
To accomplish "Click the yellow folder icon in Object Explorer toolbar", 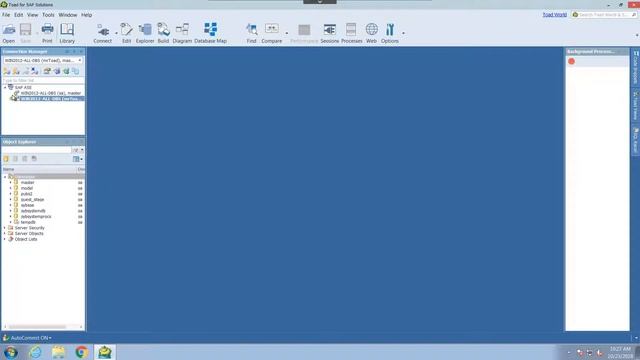I will [6, 159].
